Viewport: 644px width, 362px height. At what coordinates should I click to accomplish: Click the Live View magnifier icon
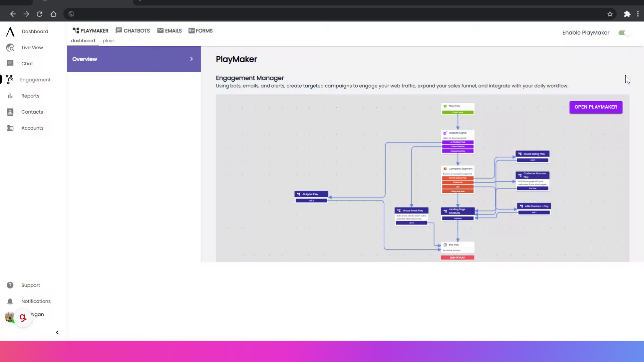pos(10,48)
